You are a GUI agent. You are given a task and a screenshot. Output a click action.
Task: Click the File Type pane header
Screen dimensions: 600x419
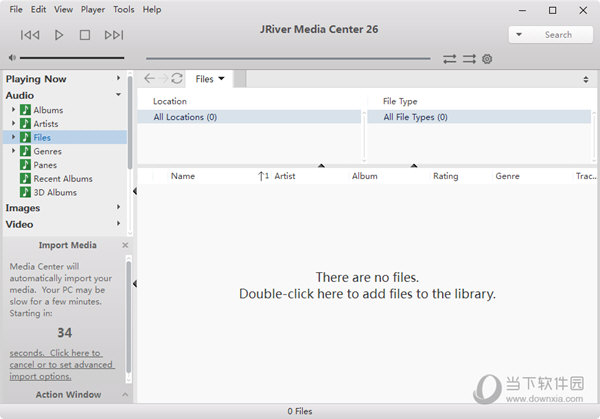pyautogui.click(x=400, y=101)
